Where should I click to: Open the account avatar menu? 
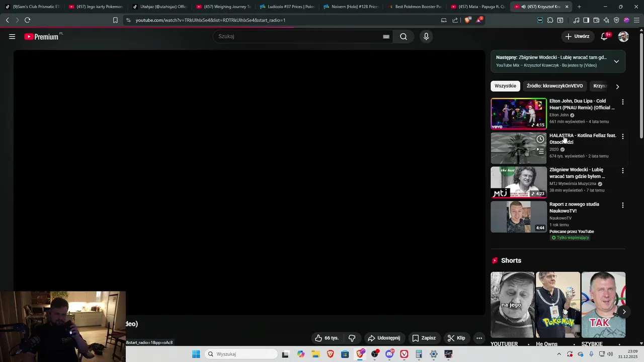(x=623, y=36)
